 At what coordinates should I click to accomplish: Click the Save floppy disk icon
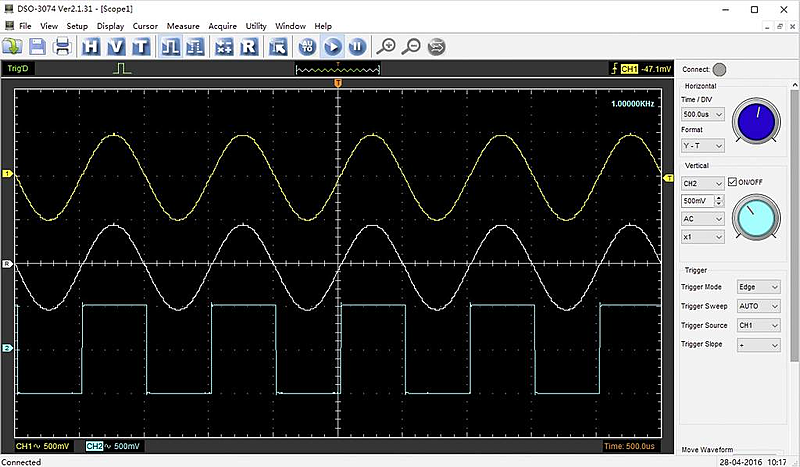click(38, 46)
